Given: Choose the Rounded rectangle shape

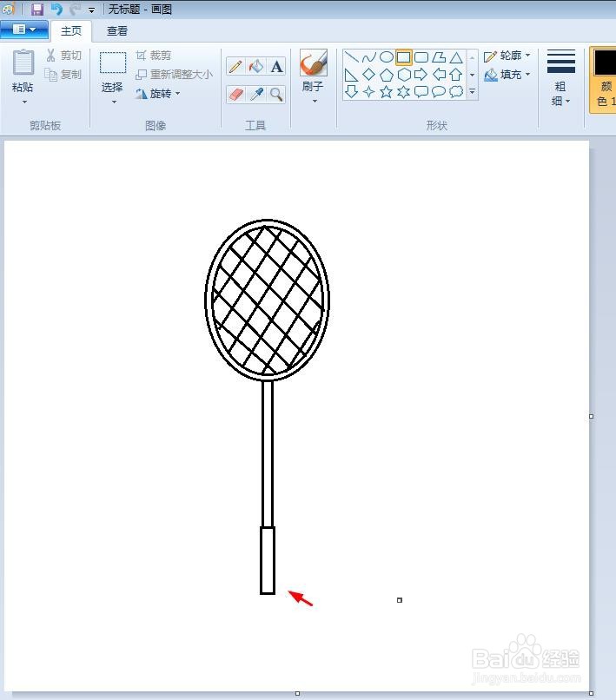Looking at the screenshot, I should 421,57.
